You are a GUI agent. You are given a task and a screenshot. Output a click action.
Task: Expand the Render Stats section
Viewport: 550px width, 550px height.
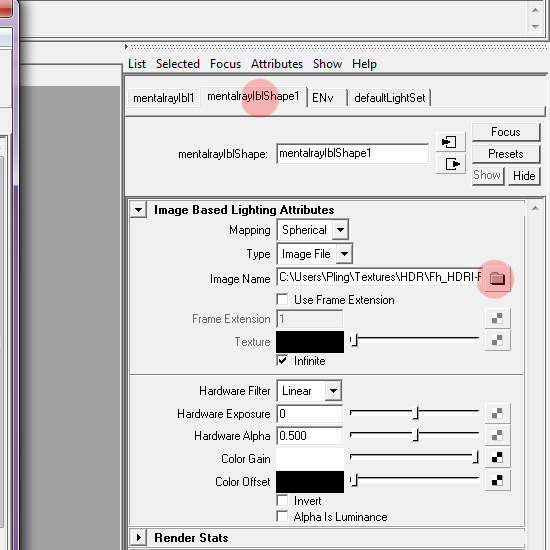pyautogui.click(x=139, y=537)
